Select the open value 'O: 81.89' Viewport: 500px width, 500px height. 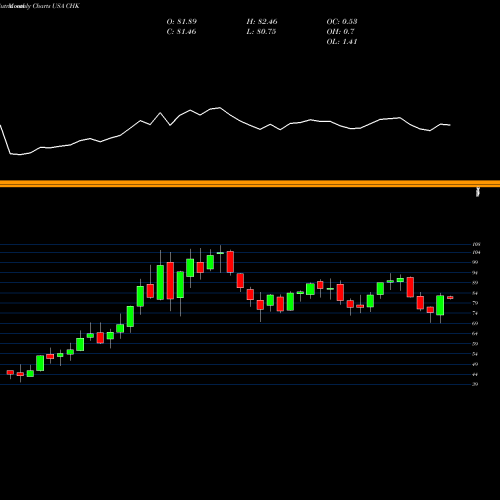tap(182, 22)
